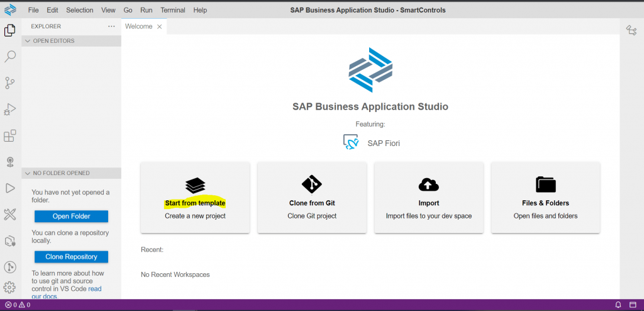Click the EXPLORER panel title
Image resolution: width=644 pixels, height=311 pixels.
(46, 26)
